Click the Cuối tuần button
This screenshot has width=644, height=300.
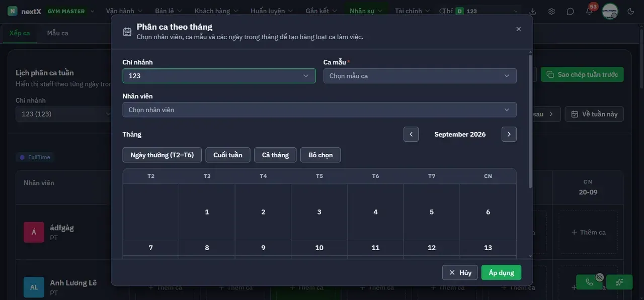pyautogui.click(x=228, y=155)
